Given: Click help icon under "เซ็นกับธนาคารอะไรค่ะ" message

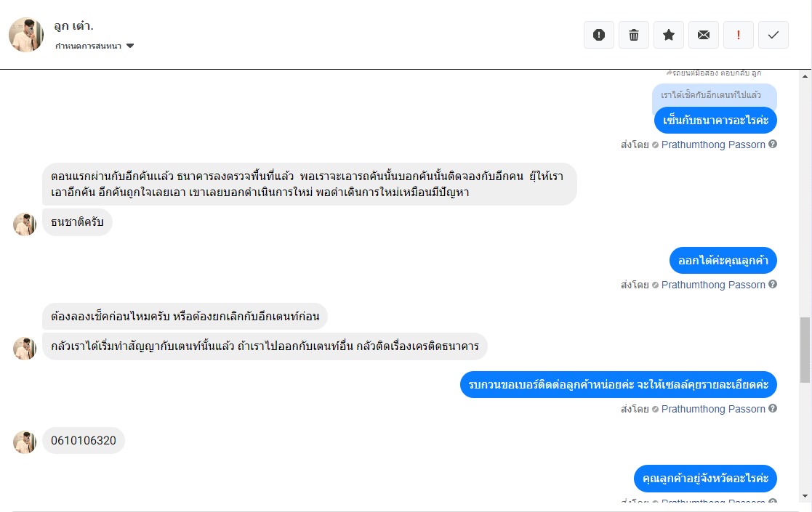Looking at the screenshot, I should click(x=773, y=145).
